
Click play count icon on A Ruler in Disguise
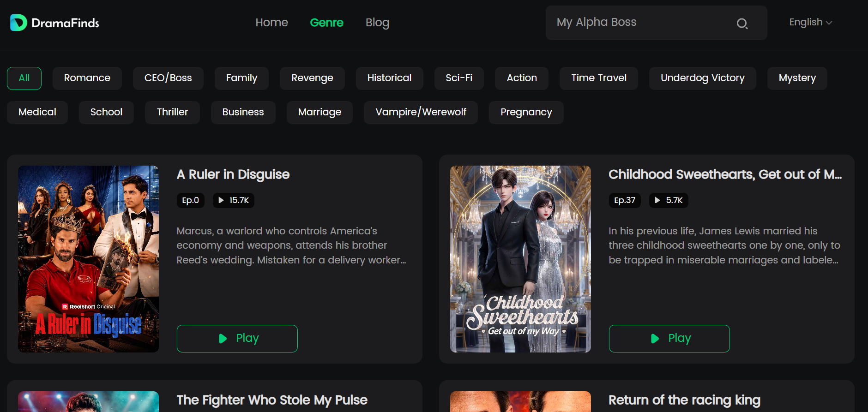[x=221, y=200]
